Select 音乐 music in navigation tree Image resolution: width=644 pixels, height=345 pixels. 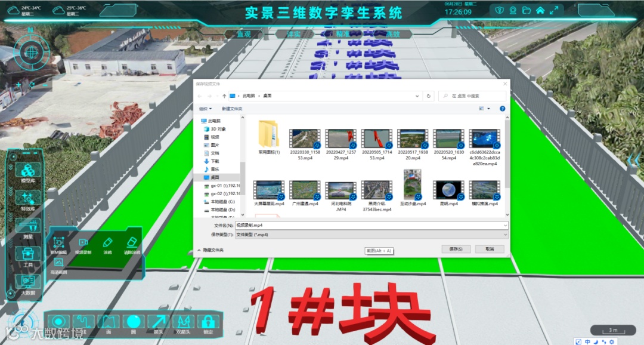click(212, 170)
